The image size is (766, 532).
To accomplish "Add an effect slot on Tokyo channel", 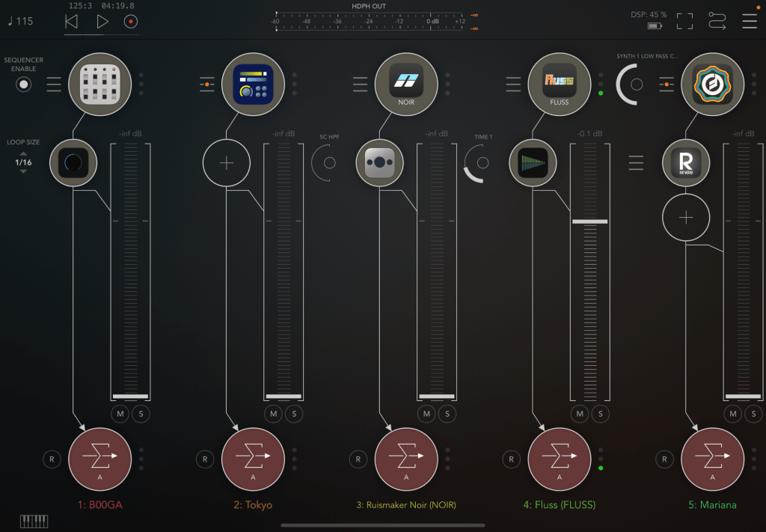I will pyautogui.click(x=227, y=162).
